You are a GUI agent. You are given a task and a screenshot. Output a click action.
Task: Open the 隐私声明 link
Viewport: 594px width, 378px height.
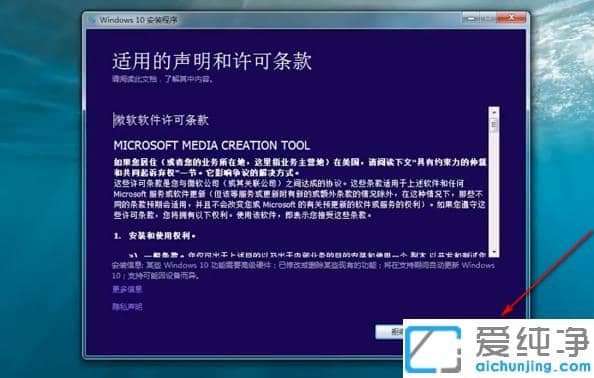point(127,306)
